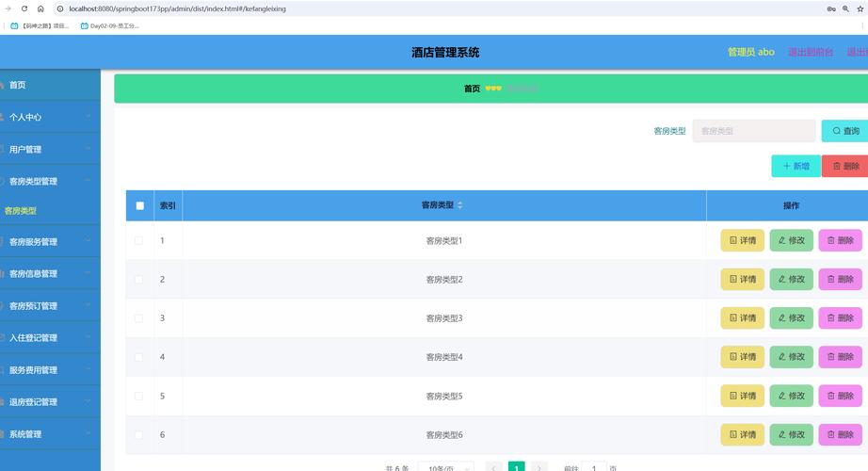
Task: Select the 客房类型 submenu item
Action: [x=21, y=211]
